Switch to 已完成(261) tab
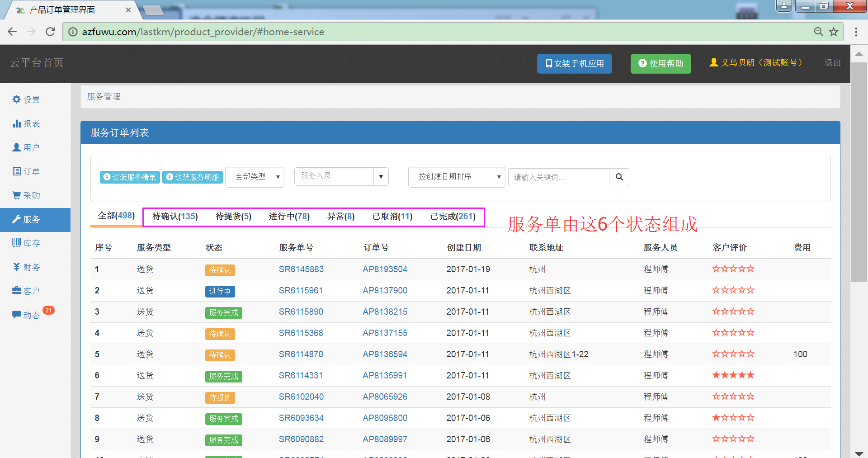This screenshot has width=868, height=458. pyautogui.click(x=453, y=217)
